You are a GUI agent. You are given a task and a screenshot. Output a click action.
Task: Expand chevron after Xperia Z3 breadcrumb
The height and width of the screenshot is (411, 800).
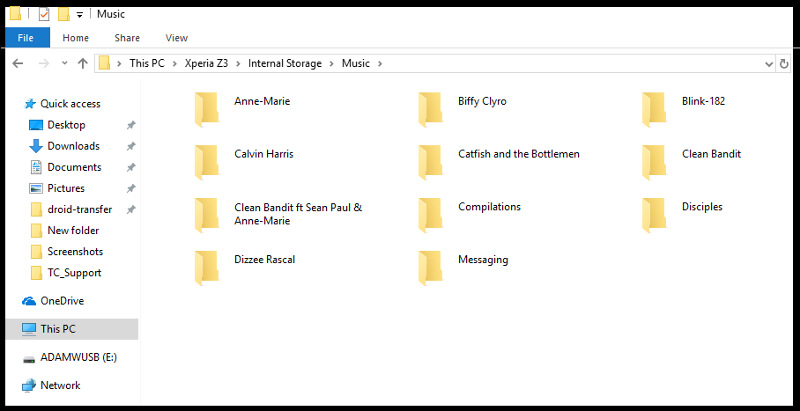pyautogui.click(x=238, y=64)
